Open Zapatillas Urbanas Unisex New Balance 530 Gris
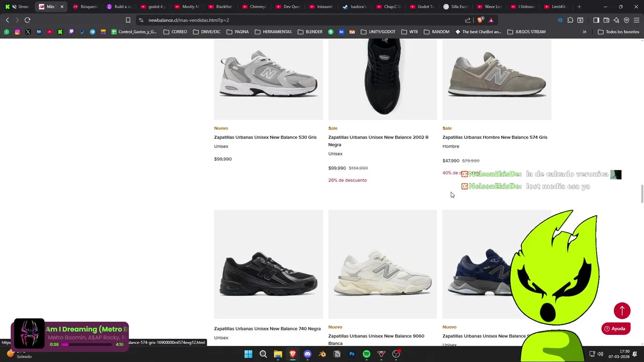644x362 pixels. pyautogui.click(x=265, y=137)
